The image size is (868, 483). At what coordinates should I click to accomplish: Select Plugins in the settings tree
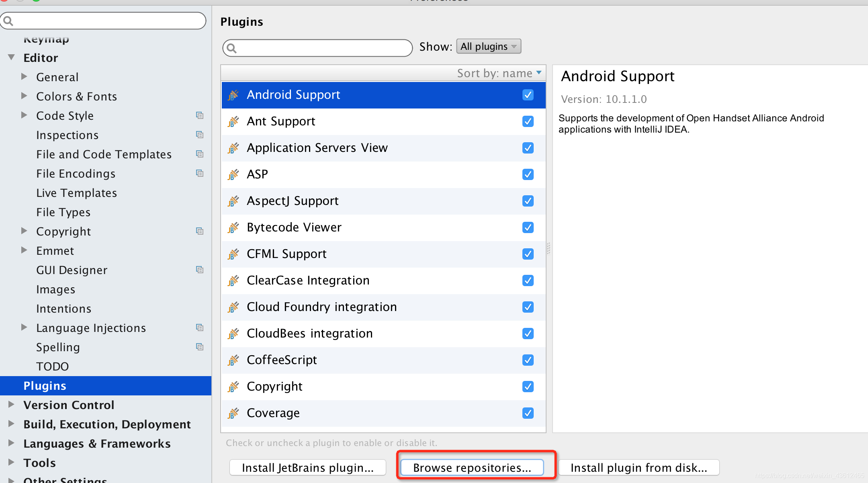(x=106, y=386)
